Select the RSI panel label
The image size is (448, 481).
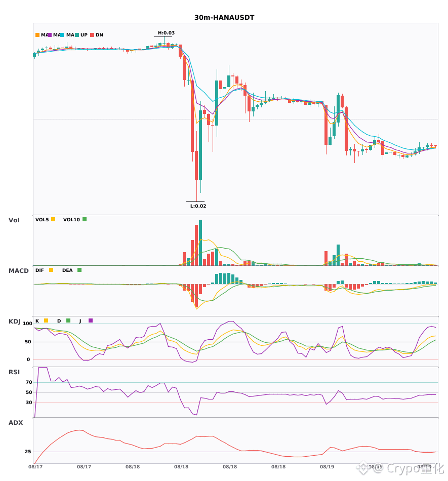click(x=14, y=372)
